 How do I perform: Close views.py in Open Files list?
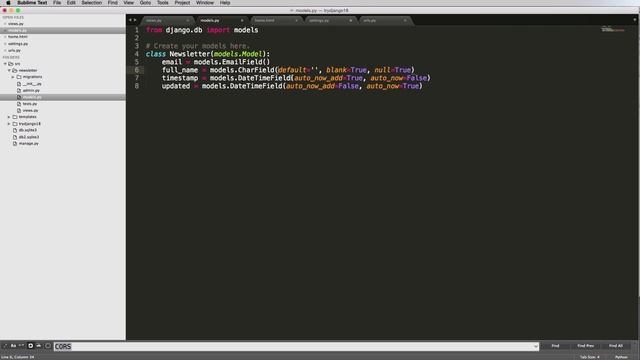pyautogui.click(x=5, y=24)
